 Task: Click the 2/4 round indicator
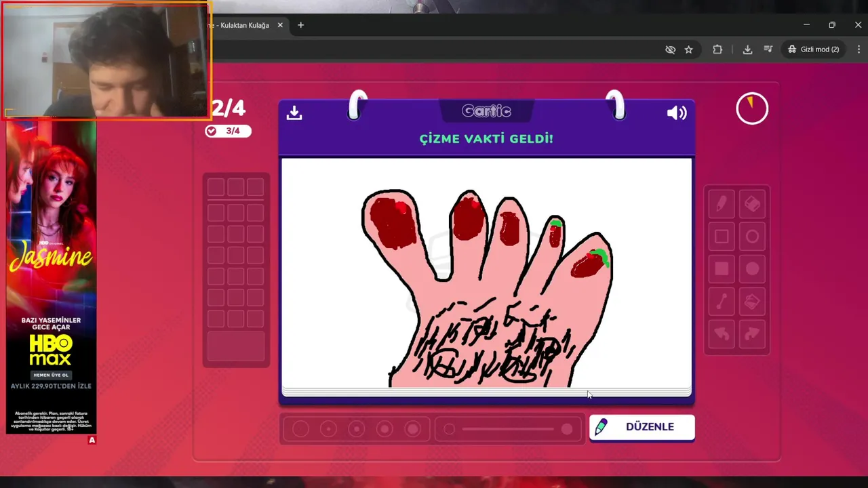pyautogui.click(x=229, y=108)
